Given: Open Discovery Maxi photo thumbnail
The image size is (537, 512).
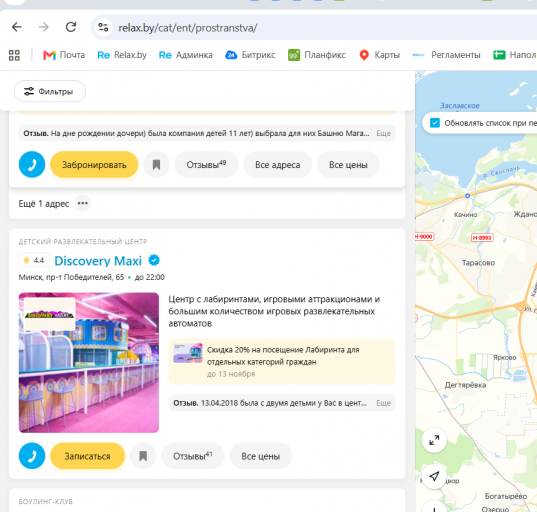Looking at the screenshot, I should [89, 362].
